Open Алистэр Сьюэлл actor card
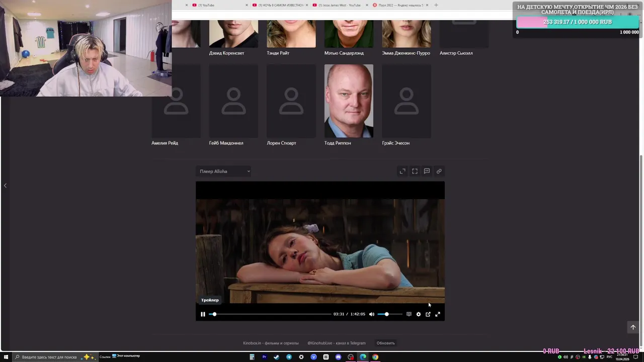Viewport: 644px width, 362px height. pyautogui.click(x=464, y=38)
